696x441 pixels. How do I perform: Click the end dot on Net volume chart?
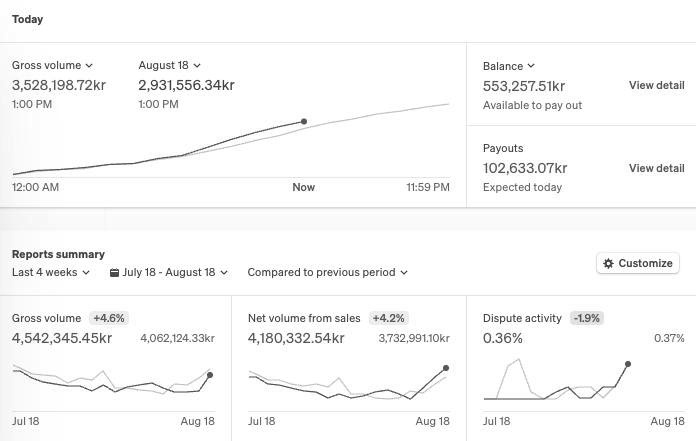(446, 368)
